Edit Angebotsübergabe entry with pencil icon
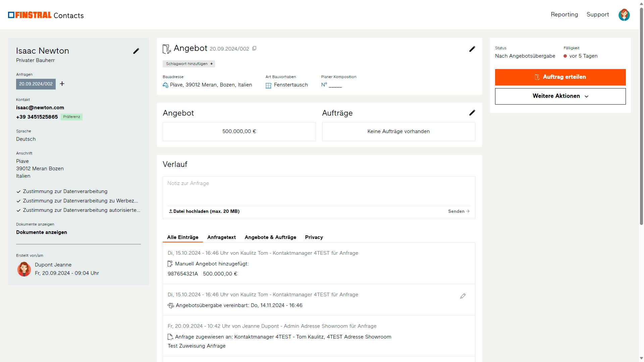 pos(463,296)
